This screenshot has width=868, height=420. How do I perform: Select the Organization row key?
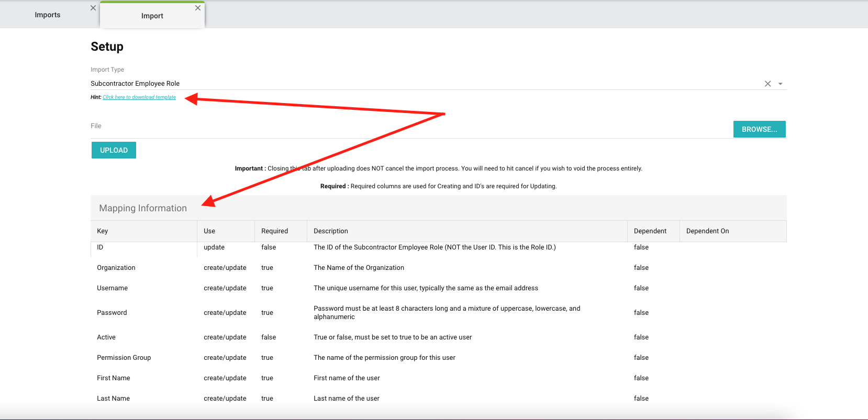click(116, 268)
